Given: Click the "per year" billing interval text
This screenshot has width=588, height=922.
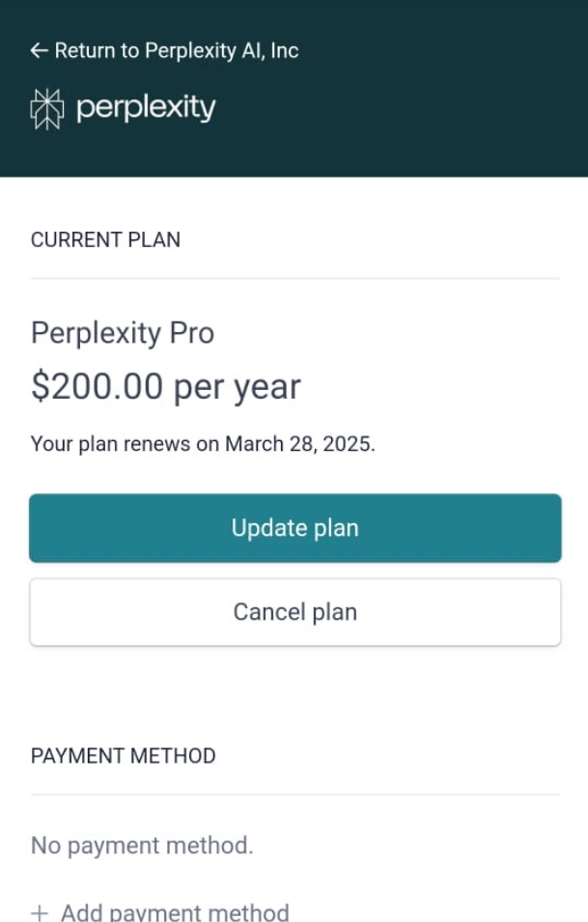Looking at the screenshot, I should click(238, 387).
